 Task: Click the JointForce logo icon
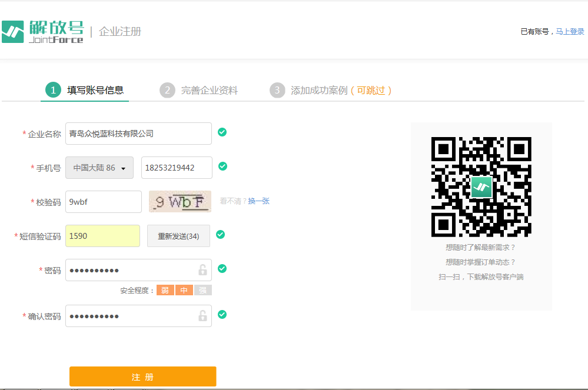(13, 32)
